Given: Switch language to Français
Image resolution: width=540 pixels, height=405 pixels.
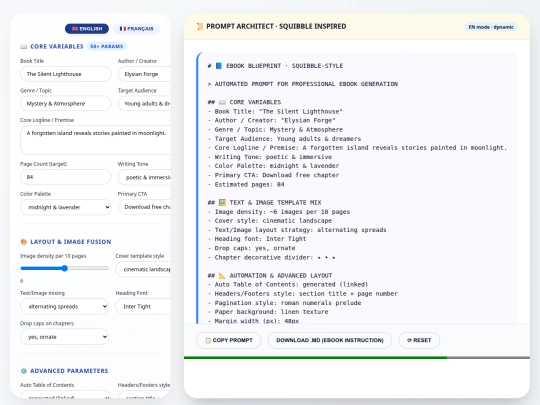Looking at the screenshot, I should pyautogui.click(x=136, y=29).
